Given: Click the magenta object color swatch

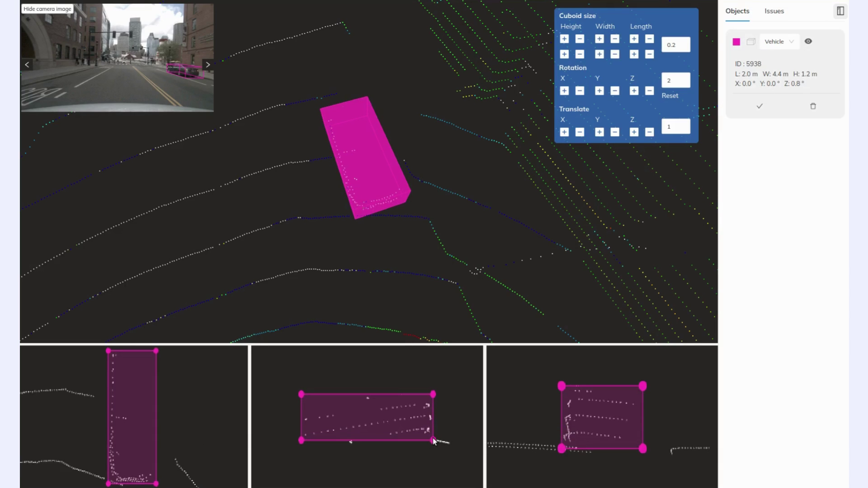Looking at the screenshot, I should click(x=736, y=42).
